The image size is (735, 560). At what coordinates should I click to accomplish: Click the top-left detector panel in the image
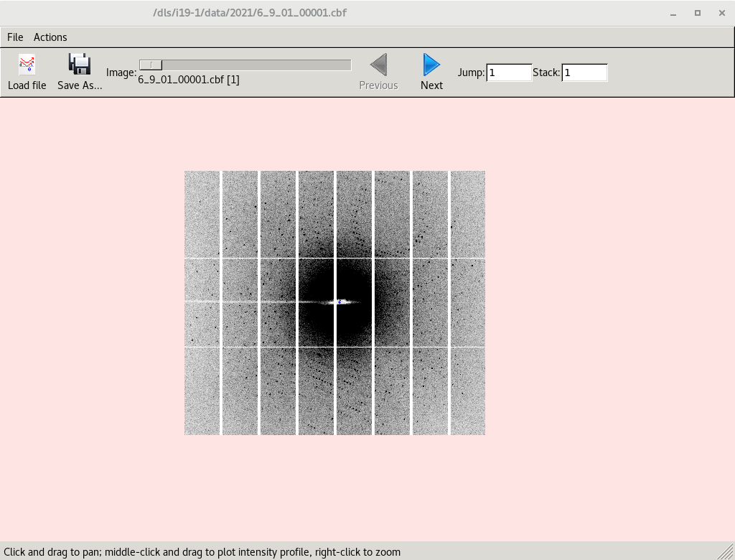point(202,212)
